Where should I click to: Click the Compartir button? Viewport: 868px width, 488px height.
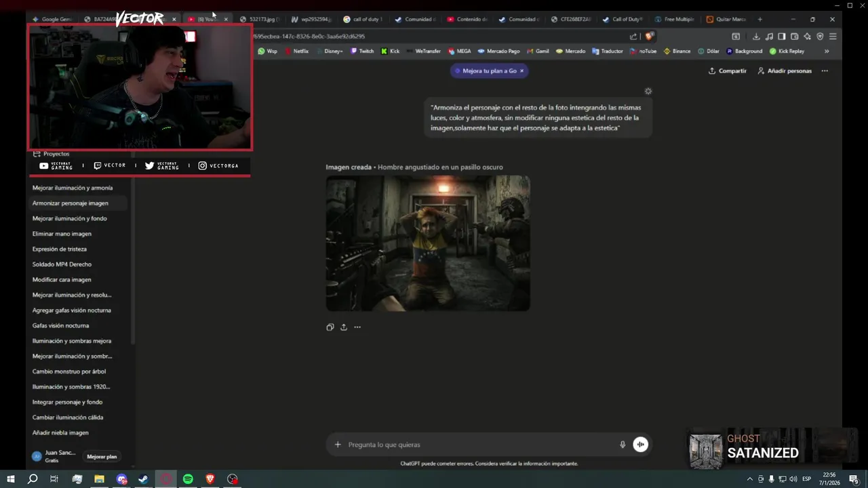point(727,70)
